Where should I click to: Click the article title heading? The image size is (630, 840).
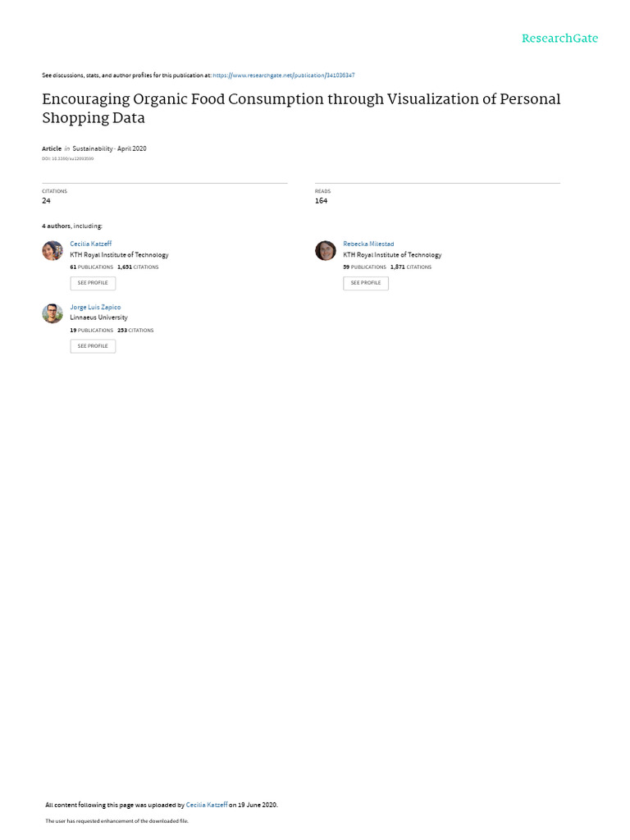[x=301, y=108]
